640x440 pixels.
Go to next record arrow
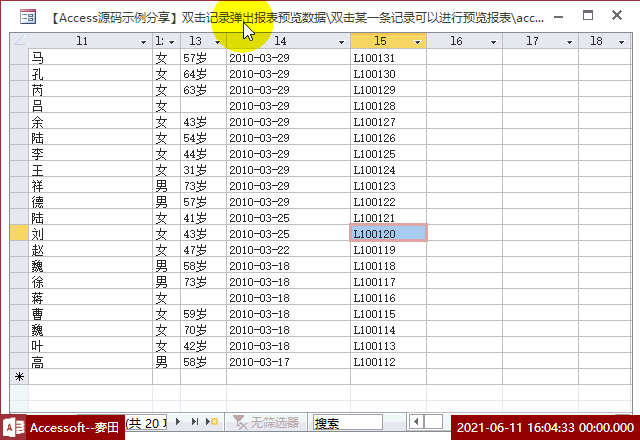[178, 422]
